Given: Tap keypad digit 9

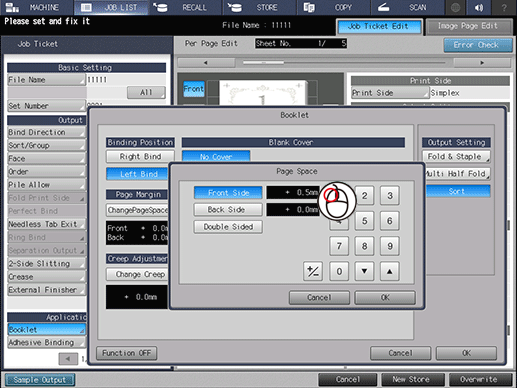Looking at the screenshot, I should click(390, 246).
